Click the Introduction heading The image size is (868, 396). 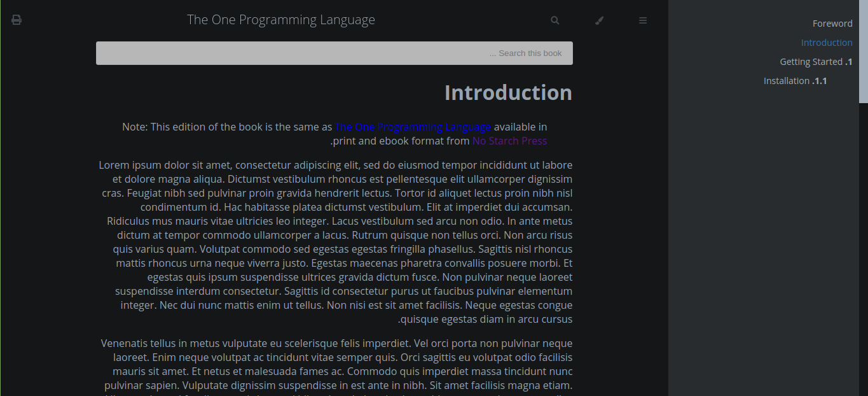[508, 92]
